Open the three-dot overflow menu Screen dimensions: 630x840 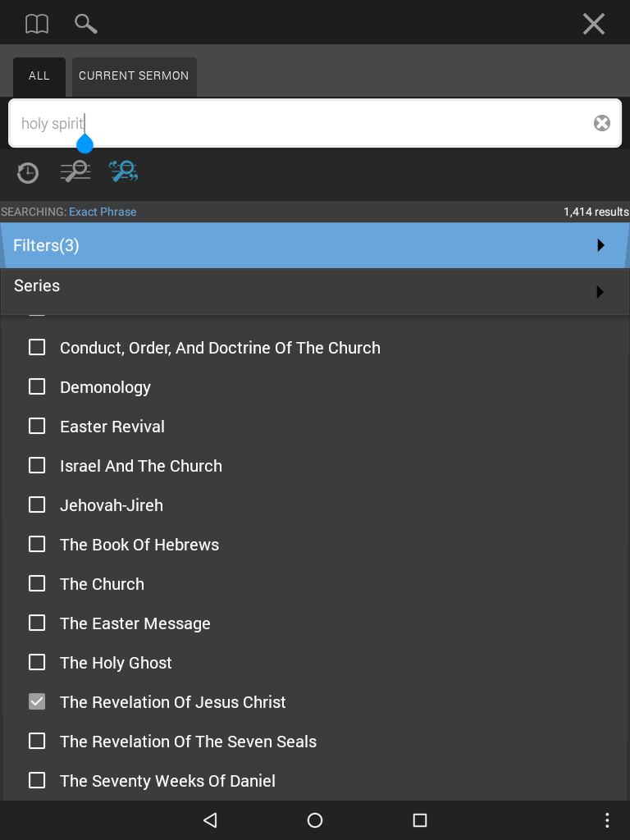607,820
